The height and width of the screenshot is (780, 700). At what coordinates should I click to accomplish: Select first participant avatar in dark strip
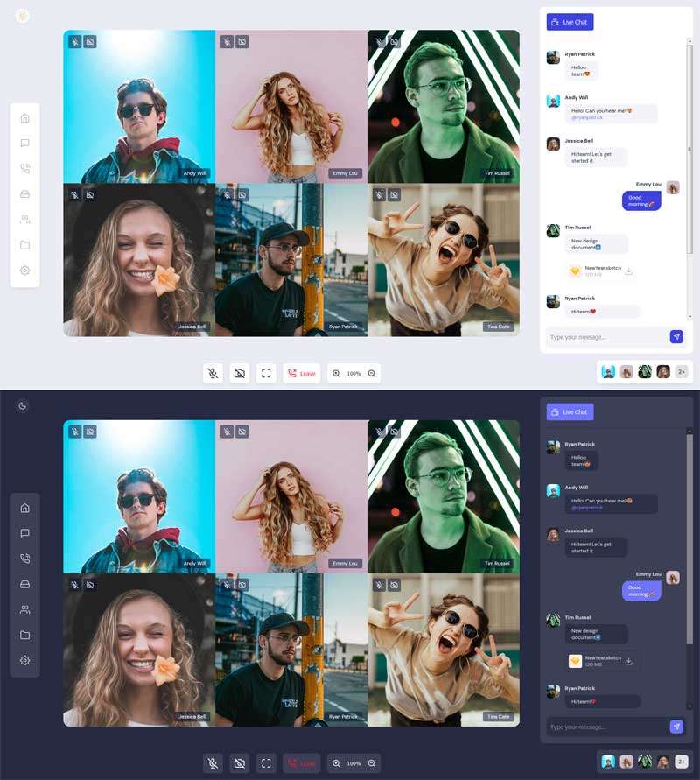(608, 762)
